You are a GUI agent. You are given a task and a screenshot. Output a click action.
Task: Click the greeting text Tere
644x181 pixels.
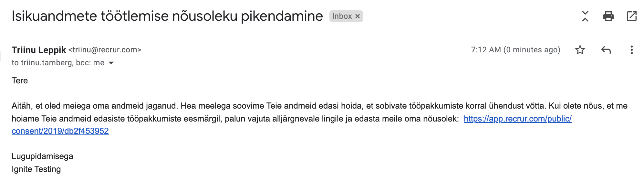[20, 80]
